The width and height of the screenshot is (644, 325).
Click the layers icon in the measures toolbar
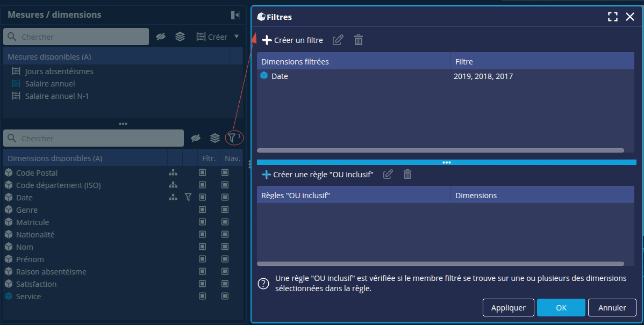[x=180, y=37]
